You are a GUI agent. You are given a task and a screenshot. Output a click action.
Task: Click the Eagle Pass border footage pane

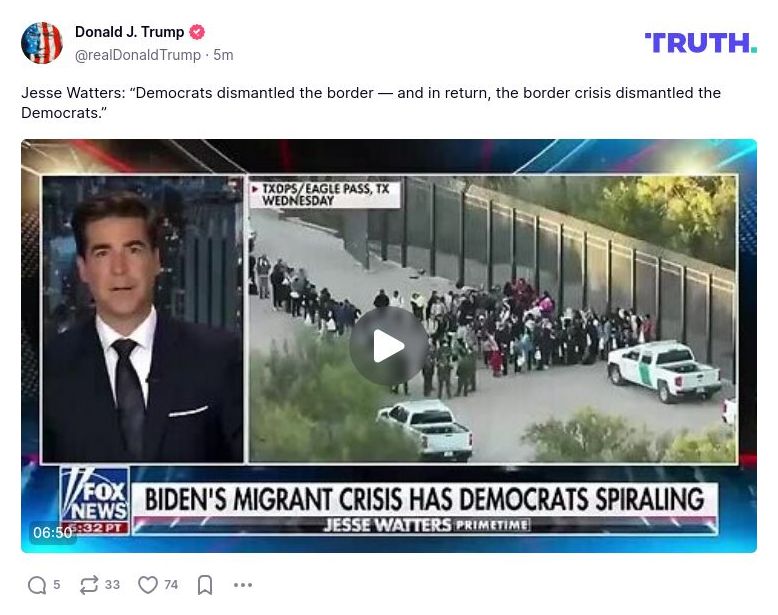(493, 319)
